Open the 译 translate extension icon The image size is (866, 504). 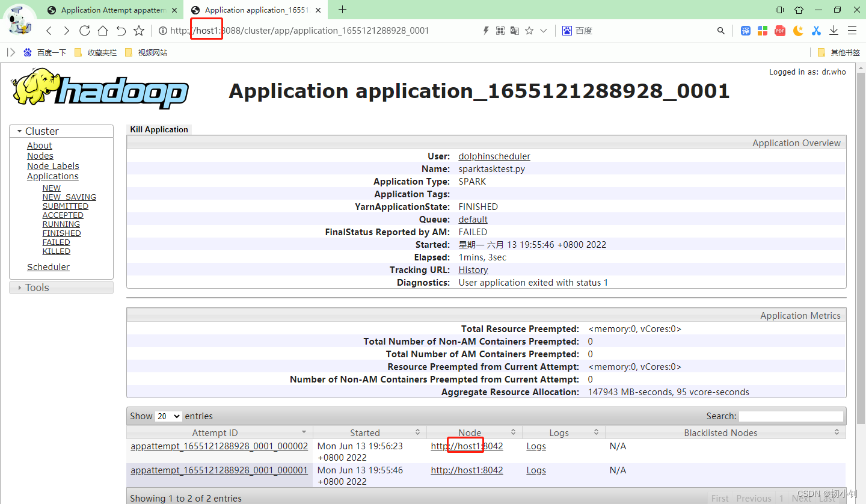pyautogui.click(x=745, y=30)
